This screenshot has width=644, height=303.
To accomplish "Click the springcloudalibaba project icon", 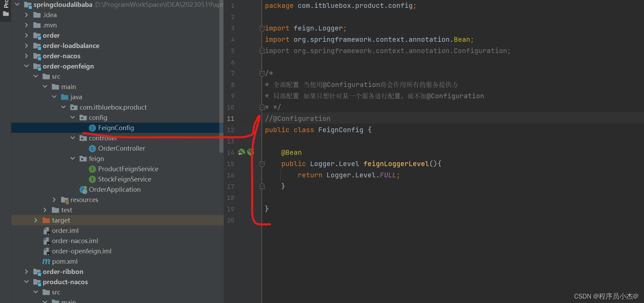I will click(28, 5).
